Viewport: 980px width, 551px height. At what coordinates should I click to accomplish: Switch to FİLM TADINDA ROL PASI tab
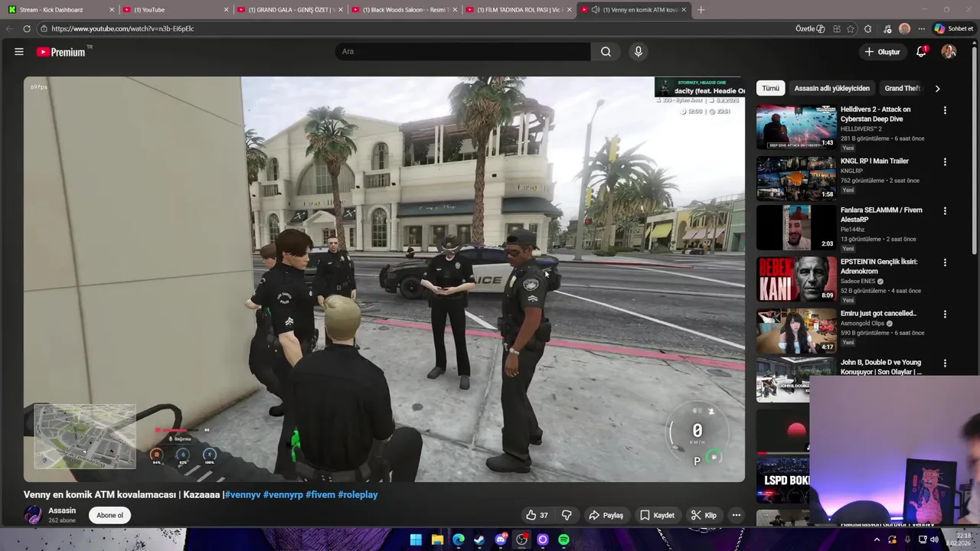518,10
